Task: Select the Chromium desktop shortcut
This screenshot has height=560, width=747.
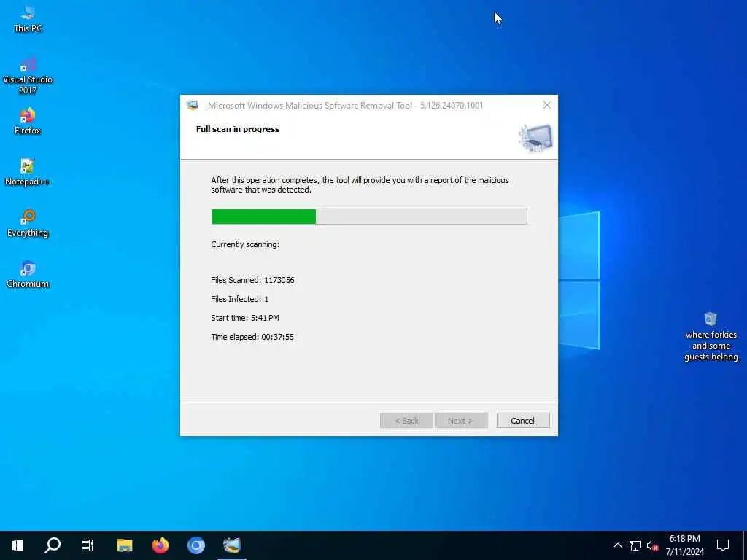Action: tap(28, 274)
